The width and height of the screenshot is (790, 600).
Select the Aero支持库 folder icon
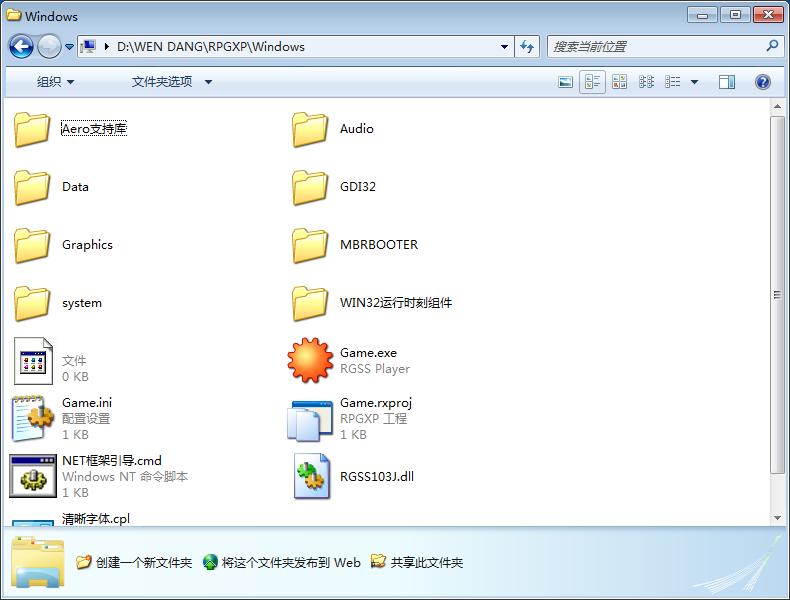(32, 129)
